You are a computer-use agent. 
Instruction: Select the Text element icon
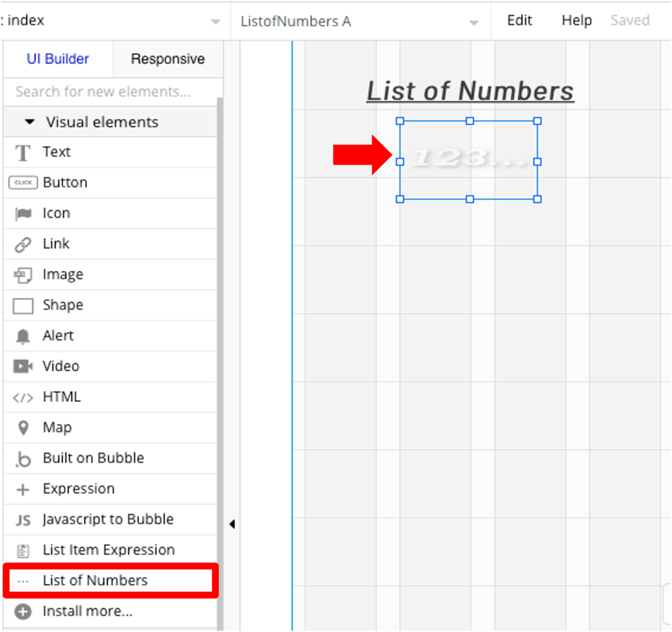(x=23, y=152)
